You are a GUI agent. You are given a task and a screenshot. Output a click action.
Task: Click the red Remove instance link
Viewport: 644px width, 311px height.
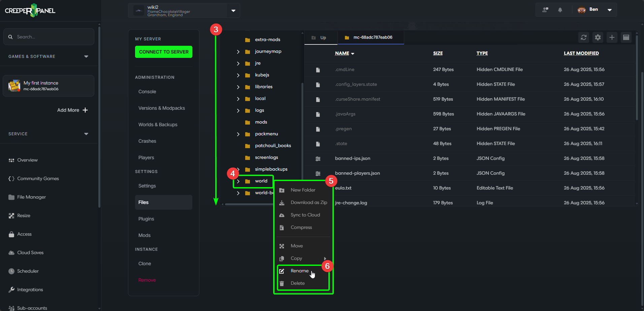coord(147,280)
